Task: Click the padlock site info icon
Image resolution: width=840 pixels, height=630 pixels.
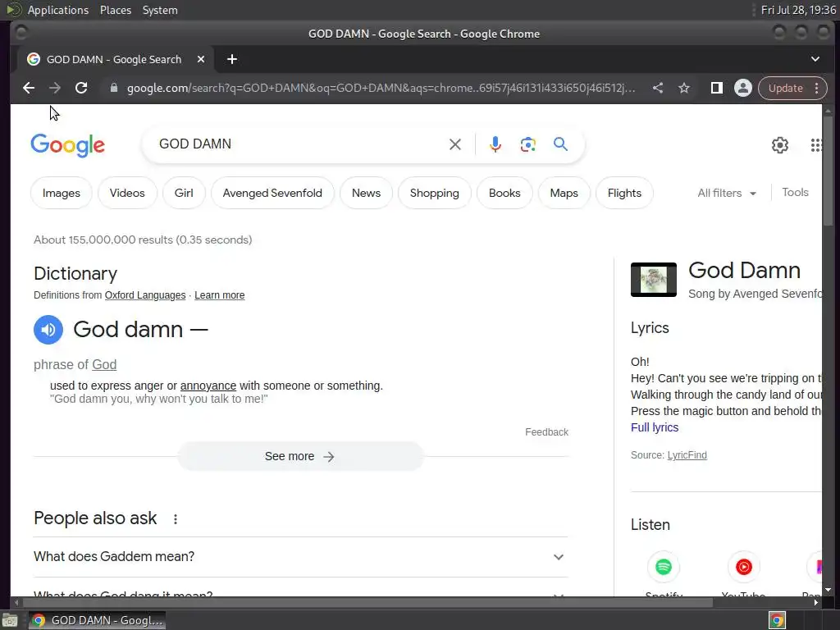Action: (x=113, y=88)
